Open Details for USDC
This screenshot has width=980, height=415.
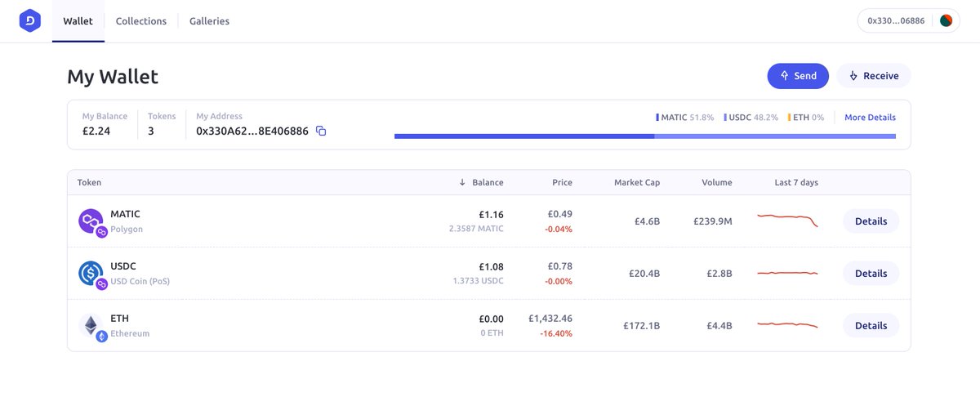point(871,274)
